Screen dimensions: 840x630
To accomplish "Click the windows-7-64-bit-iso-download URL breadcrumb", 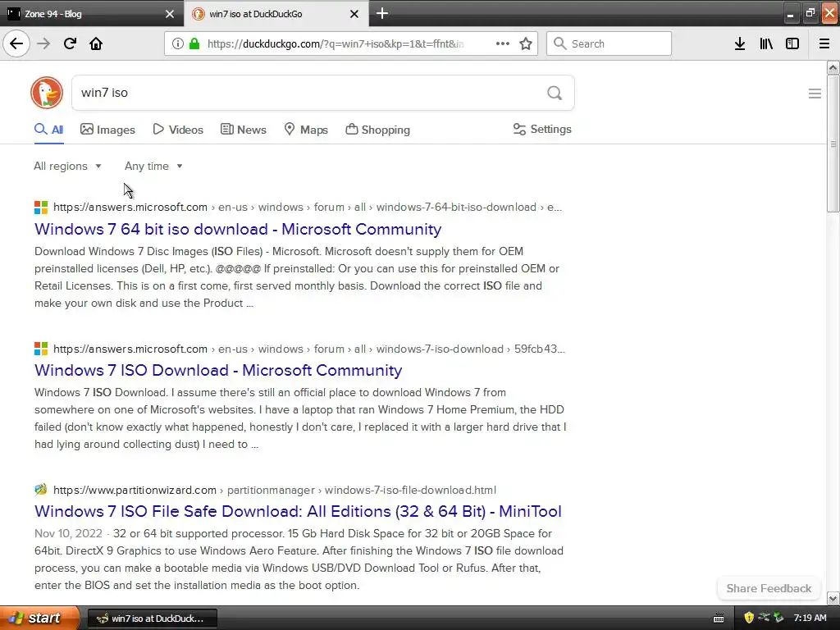I will click(456, 208).
